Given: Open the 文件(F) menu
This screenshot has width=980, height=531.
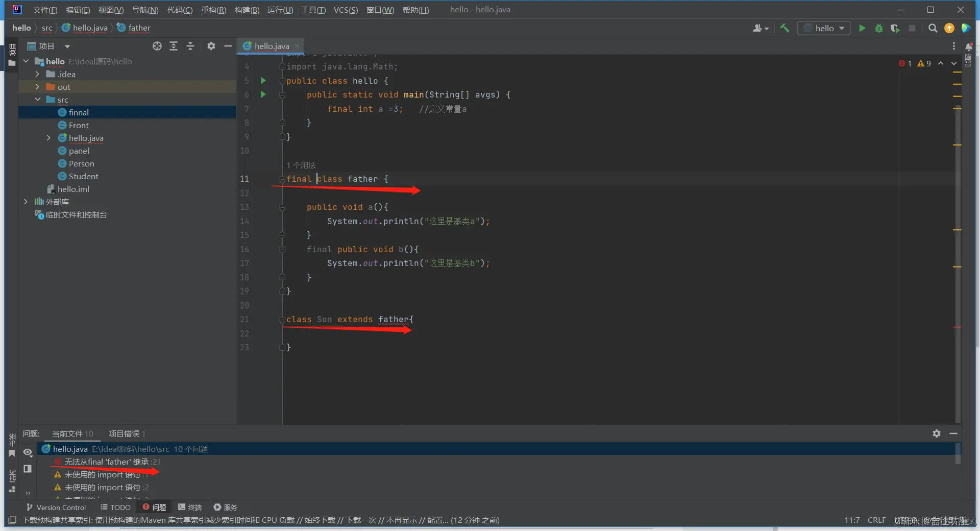Looking at the screenshot, I should tap(45, 10).
